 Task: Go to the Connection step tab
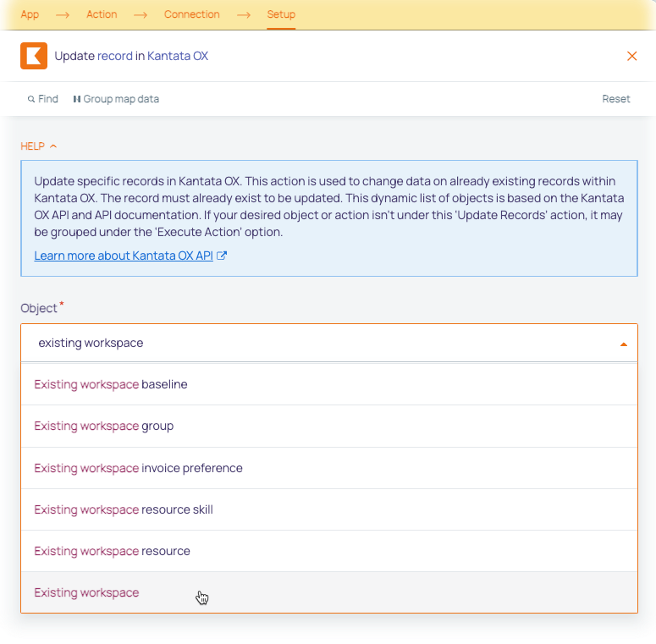click(x=191, y=14)
